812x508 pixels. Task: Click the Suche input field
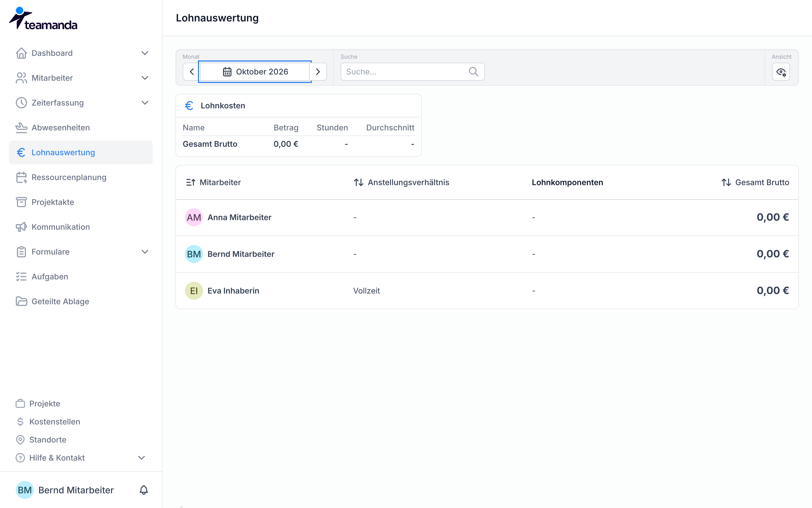[412, 72]
